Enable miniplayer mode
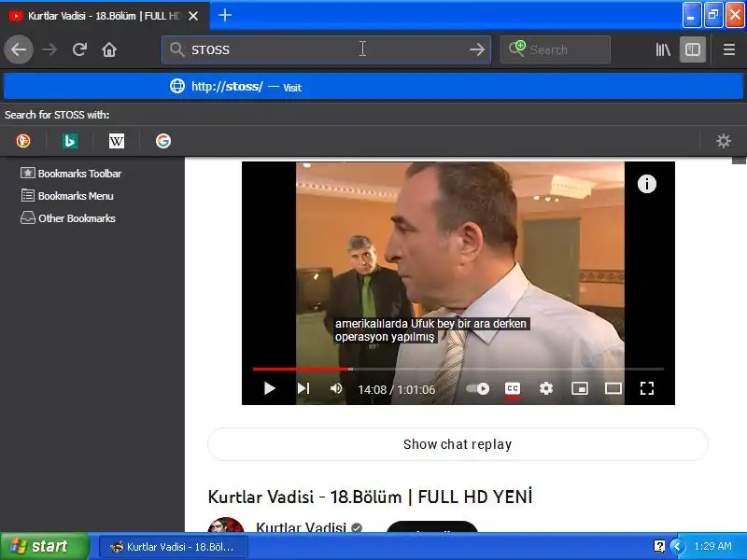Image resolution: width=747 pixels, height=560 pixels. (579, 388)
